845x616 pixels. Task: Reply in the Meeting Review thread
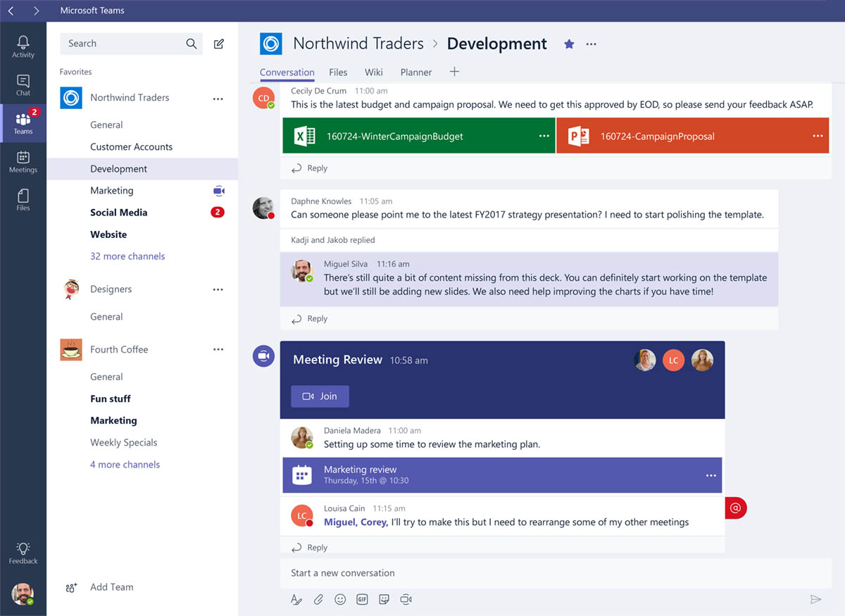(x=310, y=548)
